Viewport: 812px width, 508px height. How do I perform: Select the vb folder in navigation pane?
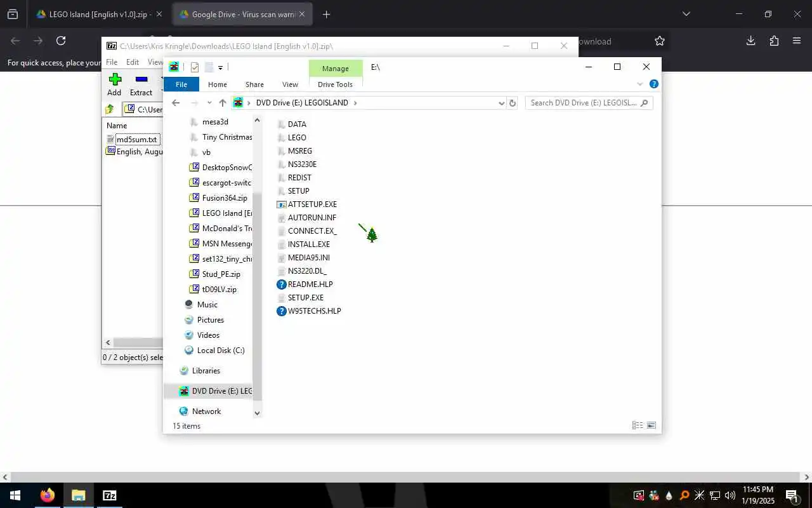[x=206, y=152]
